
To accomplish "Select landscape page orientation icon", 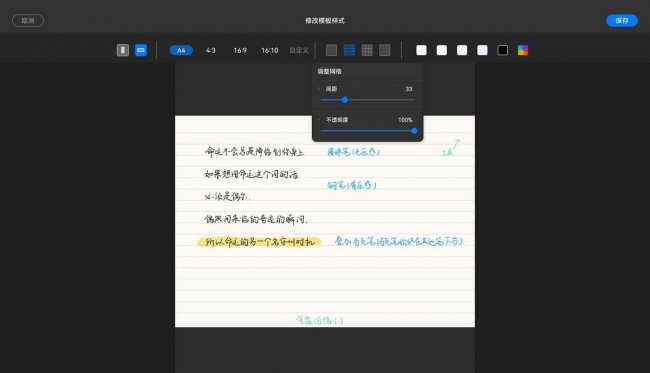I will click(x=141, y=50).
